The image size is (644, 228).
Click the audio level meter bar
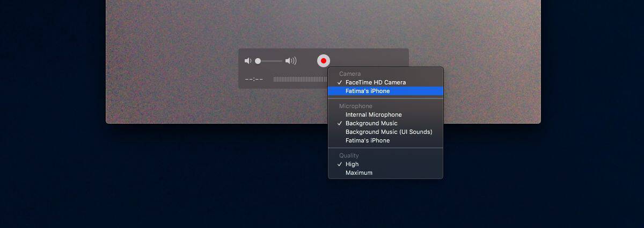[301, 80]
